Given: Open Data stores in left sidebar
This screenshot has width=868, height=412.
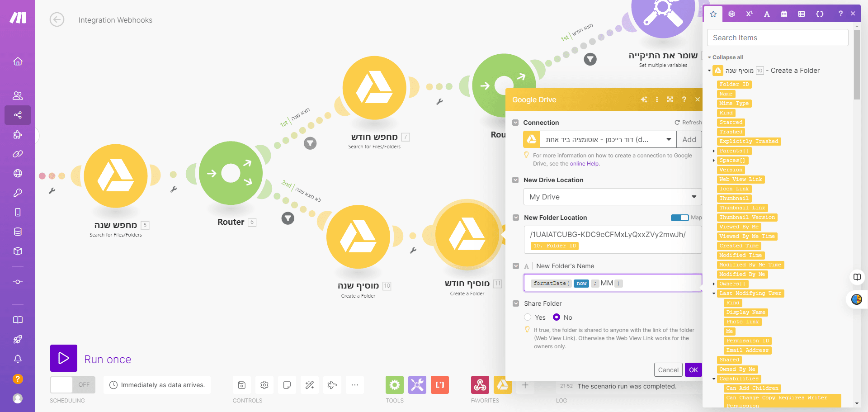Looking at the screenshot, I should pyautogui.click(x=18, y=232).
